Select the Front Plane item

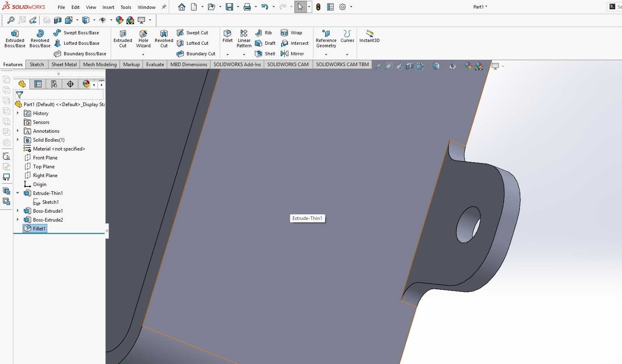pos(45,158)
